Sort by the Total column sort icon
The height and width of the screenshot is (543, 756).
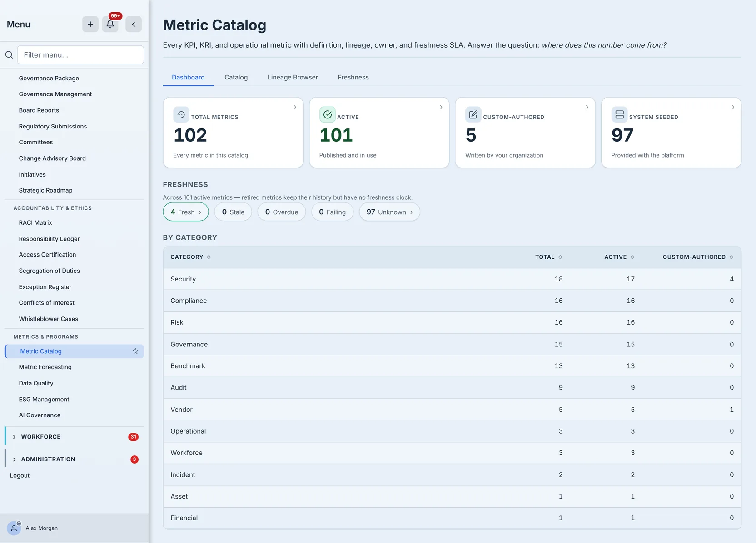point(560,257)
